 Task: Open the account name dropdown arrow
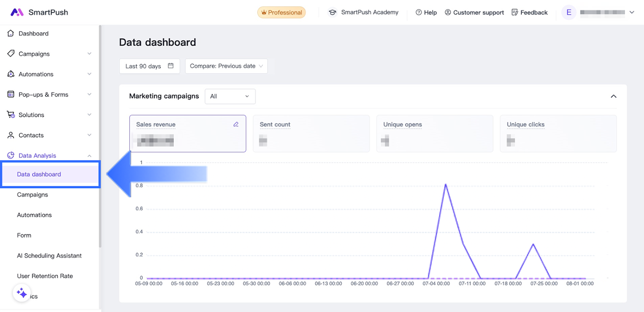pyautogui.click(x=632, y=12)
